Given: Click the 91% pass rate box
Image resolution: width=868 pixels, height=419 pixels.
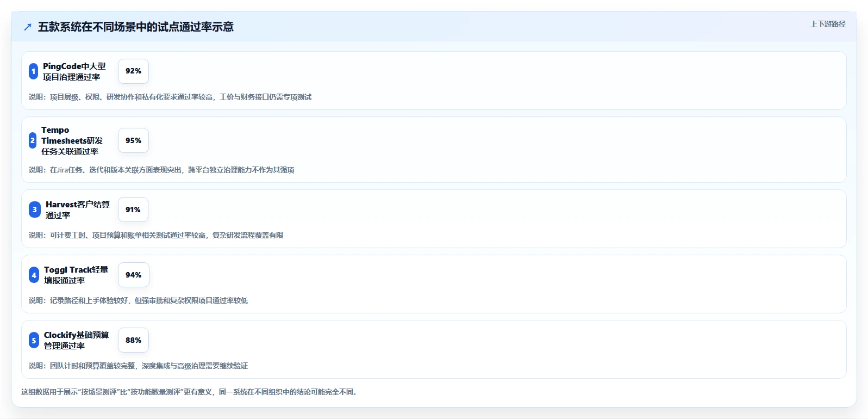Looking at the screenshot, I should pos(133,209).
